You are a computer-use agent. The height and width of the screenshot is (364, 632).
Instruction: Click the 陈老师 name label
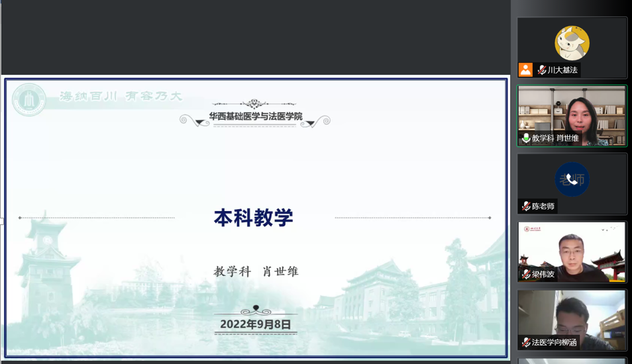tap(543, 206)
